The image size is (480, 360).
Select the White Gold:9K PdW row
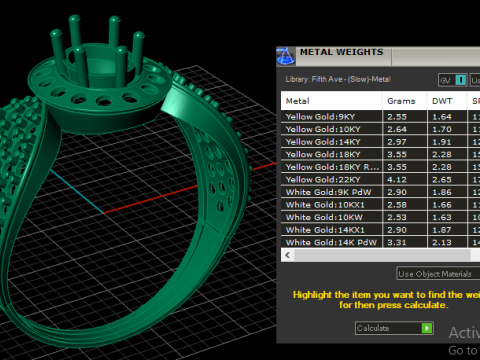coord(380,192)
